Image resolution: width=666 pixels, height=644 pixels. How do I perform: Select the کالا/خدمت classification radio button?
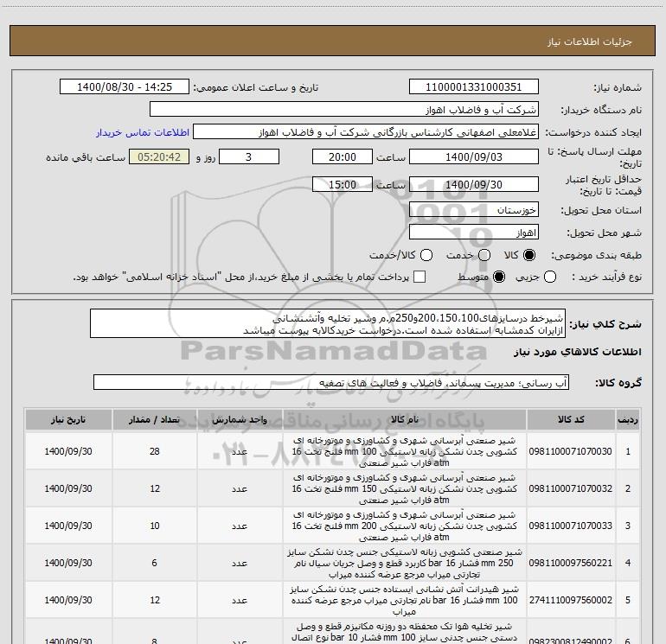click(426, 255)
